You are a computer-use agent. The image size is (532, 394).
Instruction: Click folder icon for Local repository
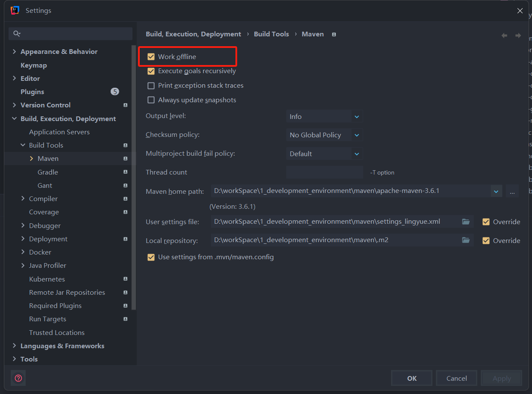[x=466, y=240]
